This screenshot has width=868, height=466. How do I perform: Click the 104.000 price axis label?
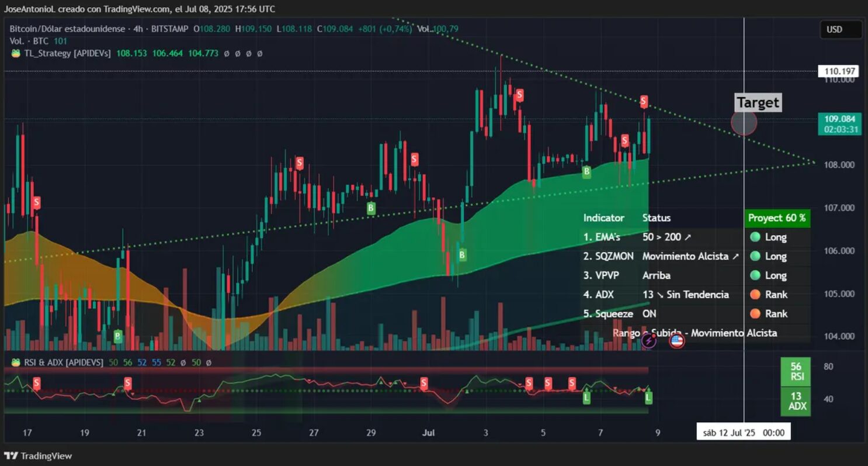pyautogui.click(x=839, y=336)
